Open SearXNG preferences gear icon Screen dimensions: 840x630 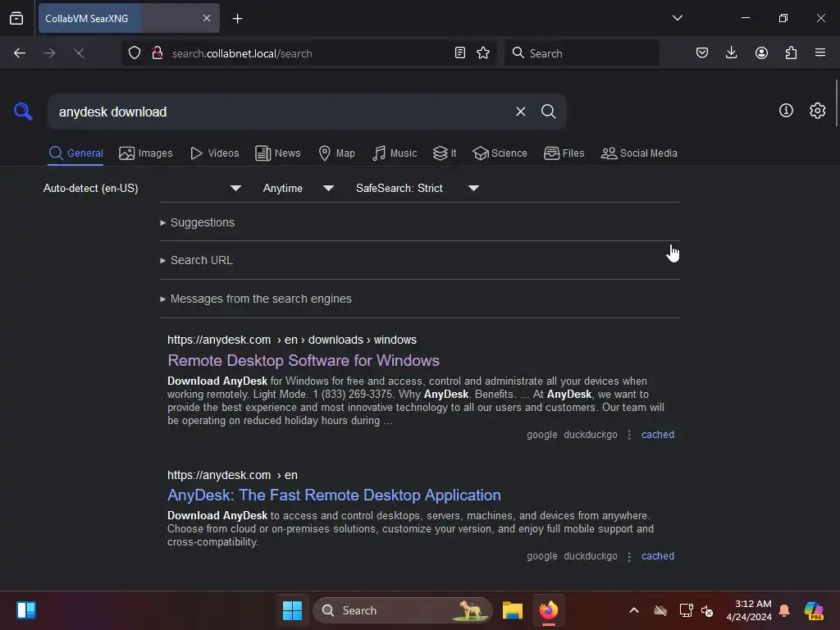click(817, 111)
